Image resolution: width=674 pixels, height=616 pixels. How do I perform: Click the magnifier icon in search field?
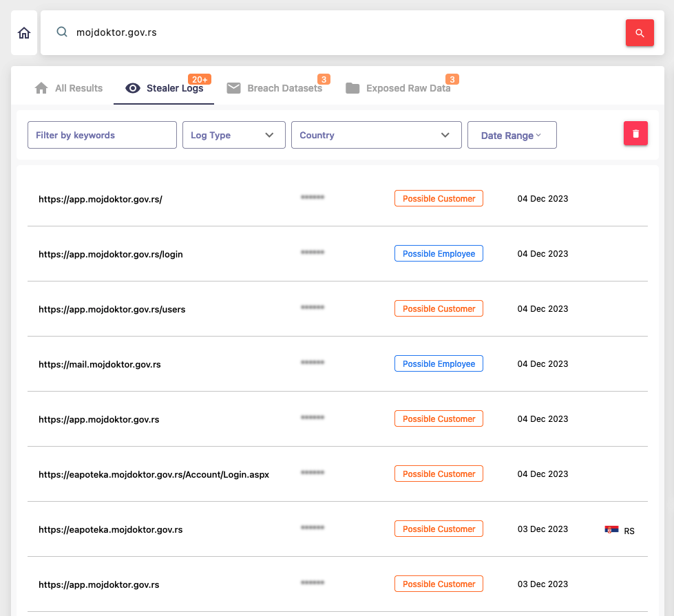(x=62, y=32)
